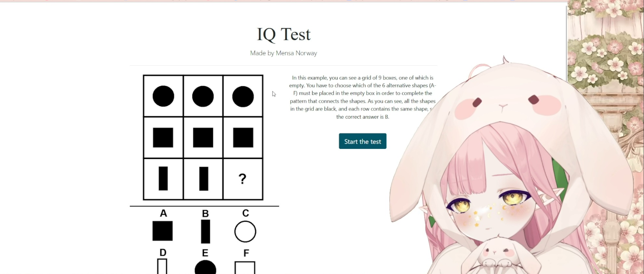The height and width of the screenshot is (274, 644).
Task: Click the bottom-left black bar grid cell
Action: (163, 179)
